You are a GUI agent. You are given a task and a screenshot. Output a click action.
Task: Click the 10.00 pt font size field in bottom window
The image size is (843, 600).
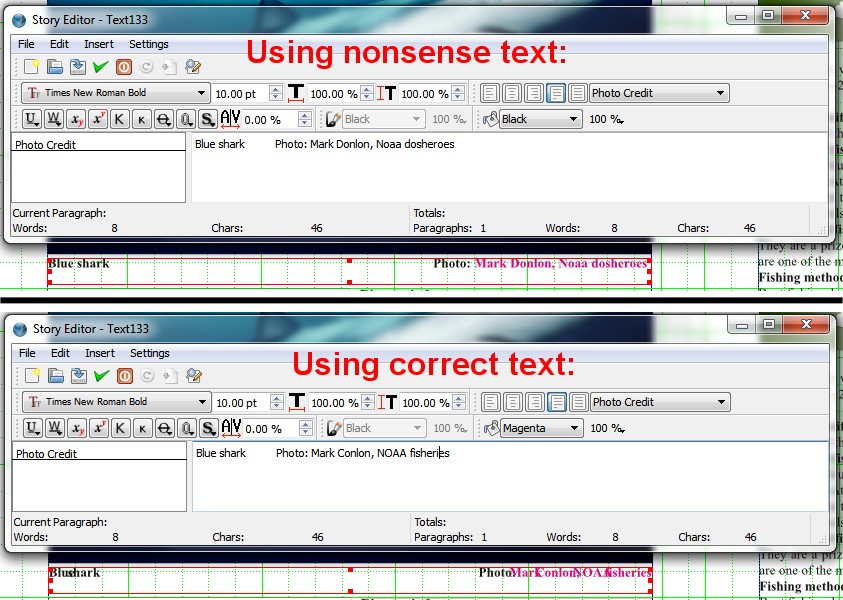[236, 403]
